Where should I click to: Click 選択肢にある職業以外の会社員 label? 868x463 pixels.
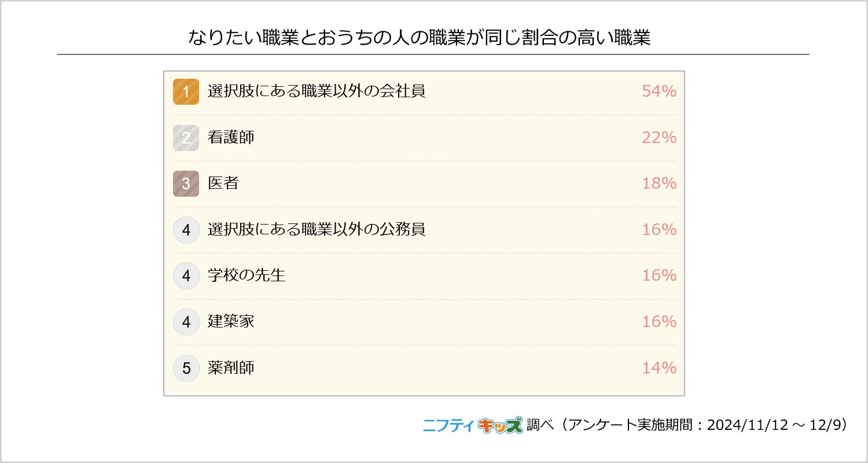[x=317, y=91]
